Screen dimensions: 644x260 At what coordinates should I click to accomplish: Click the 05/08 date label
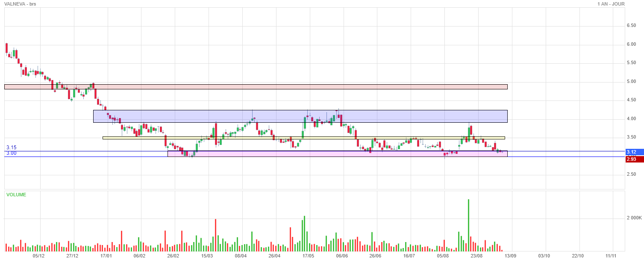click(x=443, y=256)
